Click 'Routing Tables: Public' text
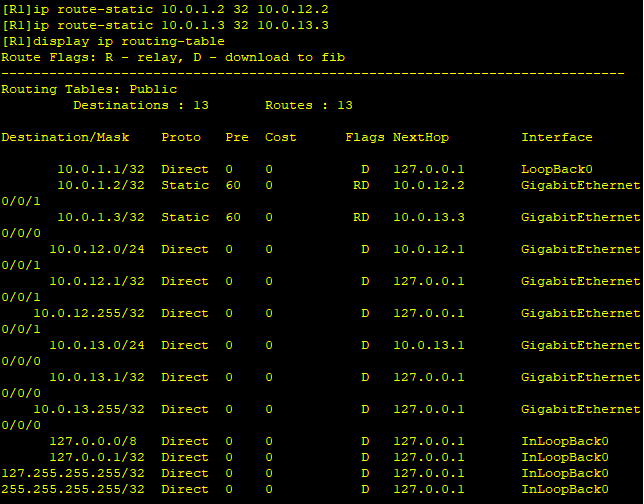644x504 pixels. point(89,90)
